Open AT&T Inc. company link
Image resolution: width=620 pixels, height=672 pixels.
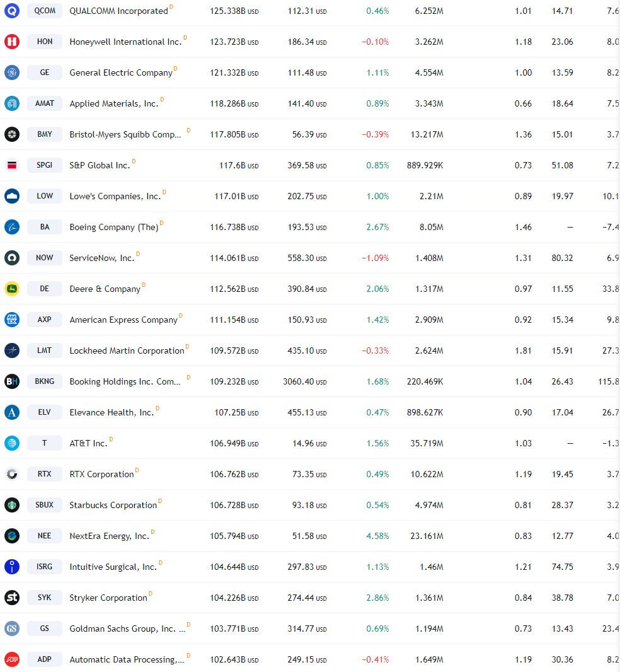pos(88,443)
